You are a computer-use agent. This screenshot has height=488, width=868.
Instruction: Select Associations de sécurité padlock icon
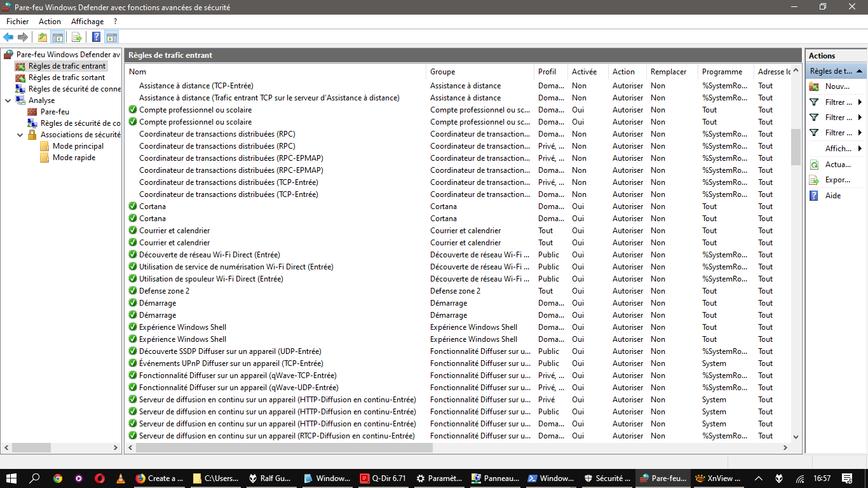[x=32, y=135]
